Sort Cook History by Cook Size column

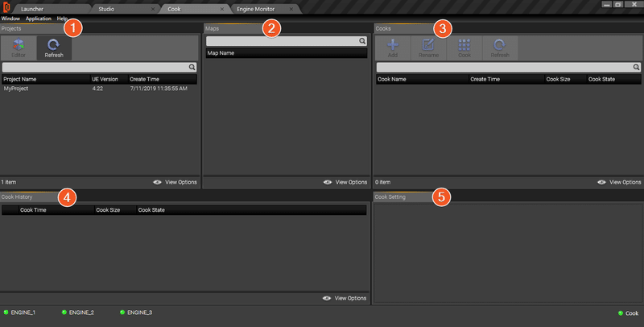[115, 210]
